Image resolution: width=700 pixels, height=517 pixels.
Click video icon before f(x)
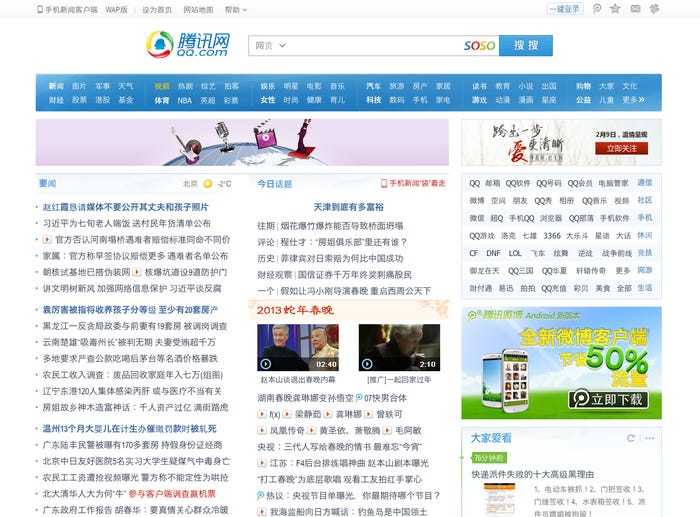point(262,414)
